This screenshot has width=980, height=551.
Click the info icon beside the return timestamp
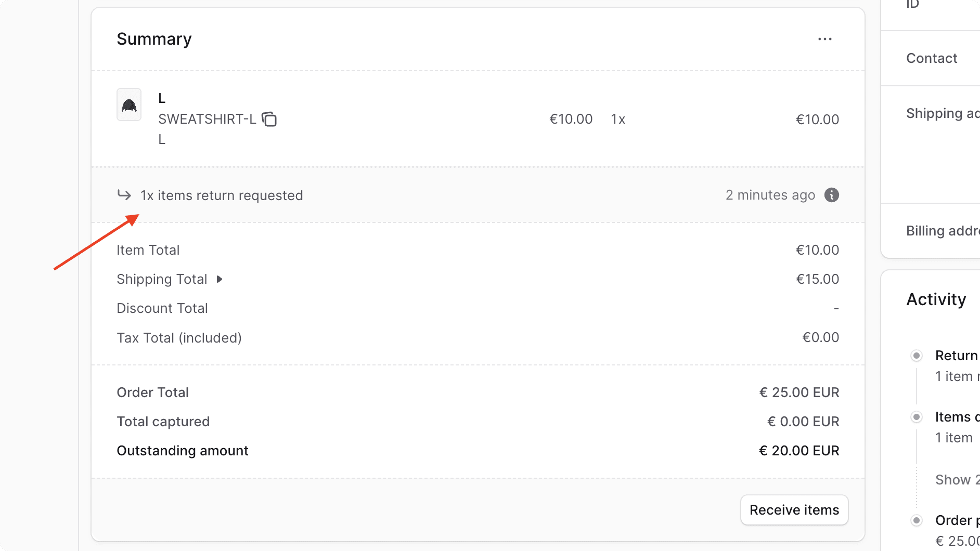[831, 195]
